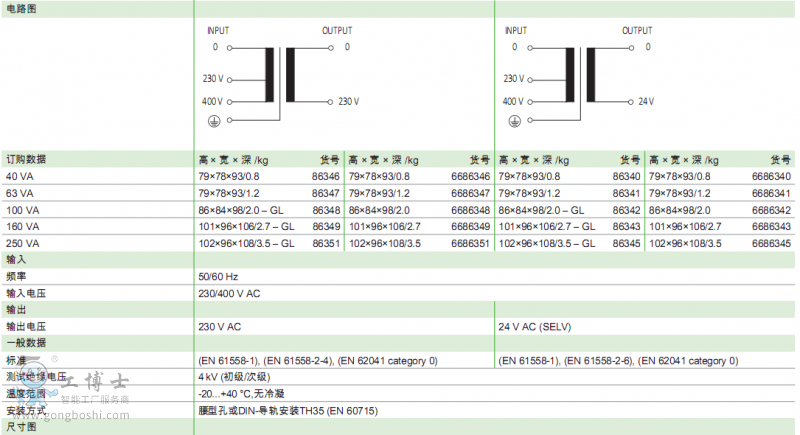The width and height of the screenshot is (800, 435).
Task: Click order number 86343 in 160 VA row
Action: (x=626, y=227)
